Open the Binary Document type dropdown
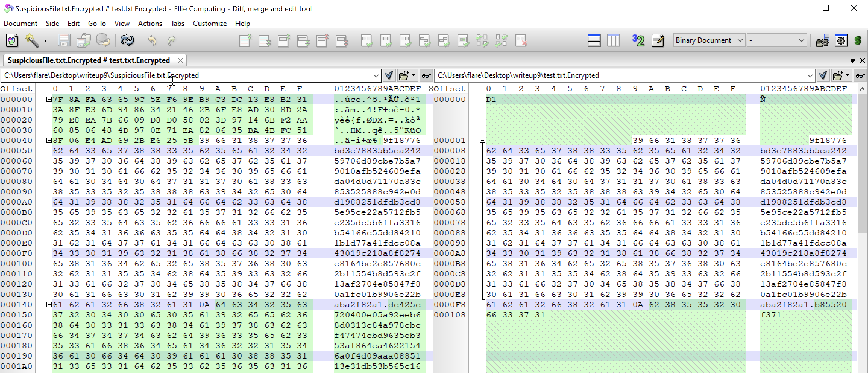The height and width of the screenshot is (373, 868). 709,40
